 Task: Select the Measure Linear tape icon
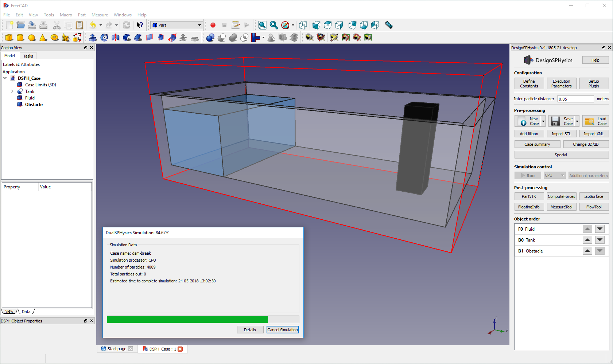point(310,38)
